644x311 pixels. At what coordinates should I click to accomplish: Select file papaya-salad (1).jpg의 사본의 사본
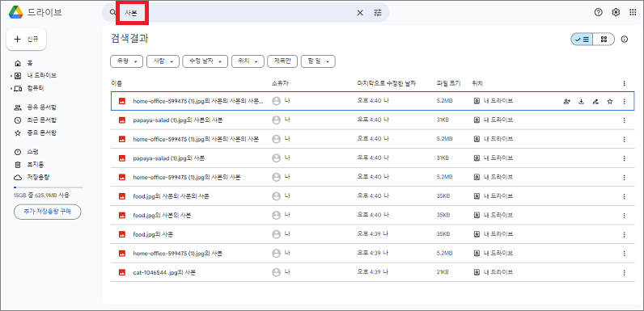click(372, 120)
